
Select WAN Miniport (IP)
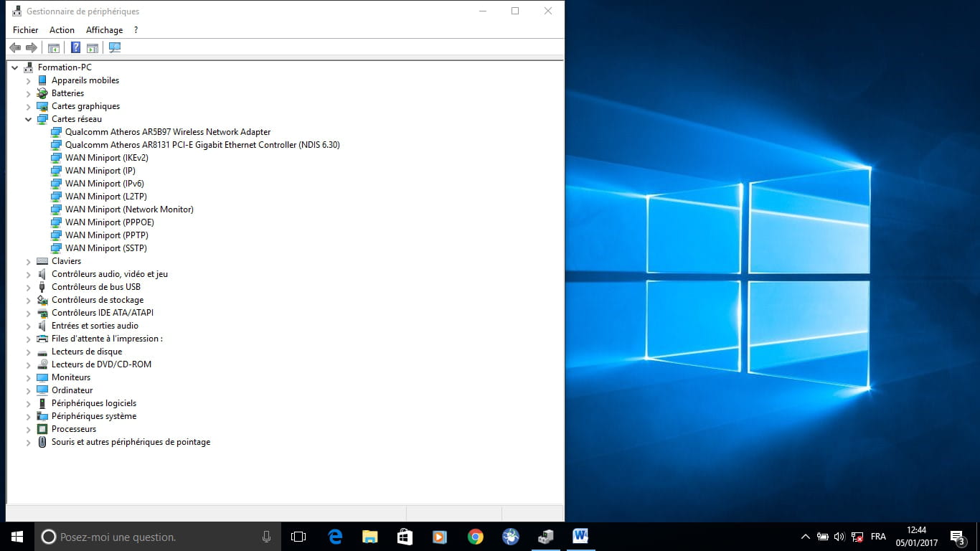[x=100, y=171]
